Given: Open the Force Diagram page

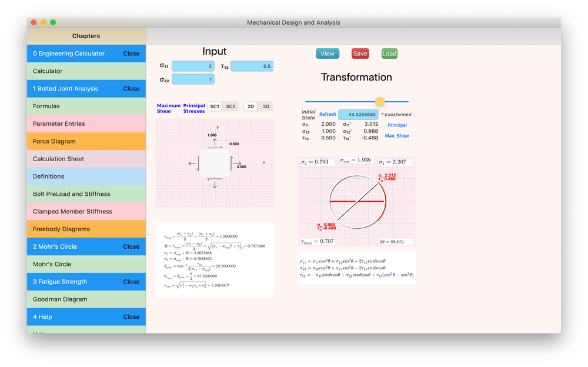Looking at the screenshot, I should (86, 141).
